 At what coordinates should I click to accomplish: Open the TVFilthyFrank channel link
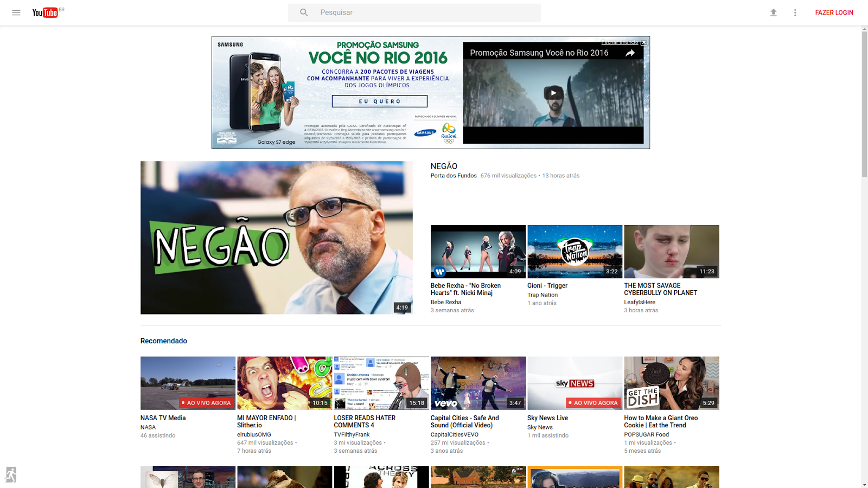352,435
